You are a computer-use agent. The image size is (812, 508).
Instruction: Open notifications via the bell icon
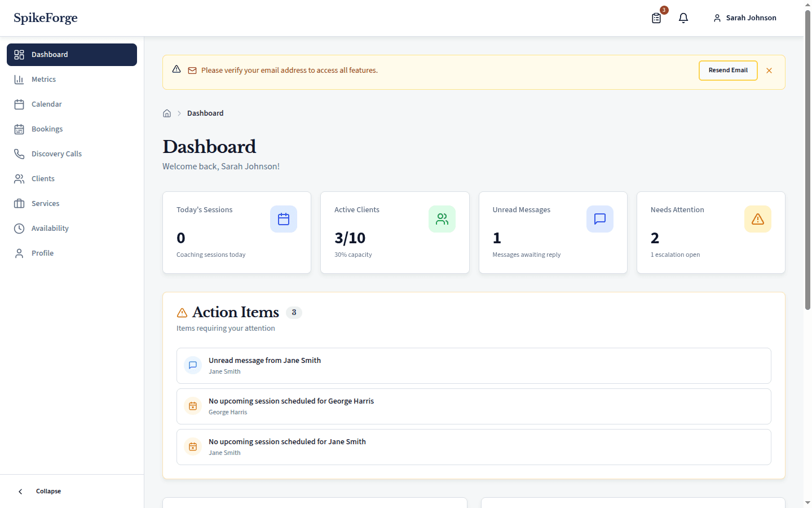click(683, 17)
